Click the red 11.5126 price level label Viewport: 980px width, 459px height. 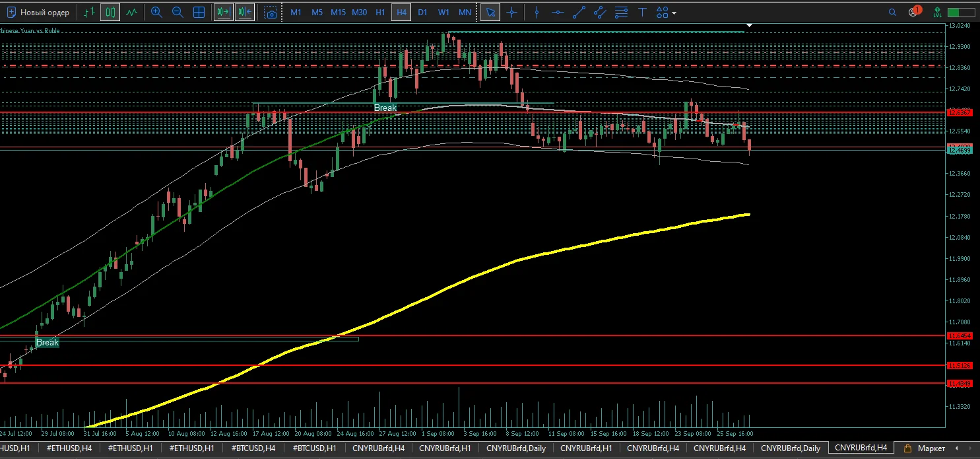coord(959,365)
